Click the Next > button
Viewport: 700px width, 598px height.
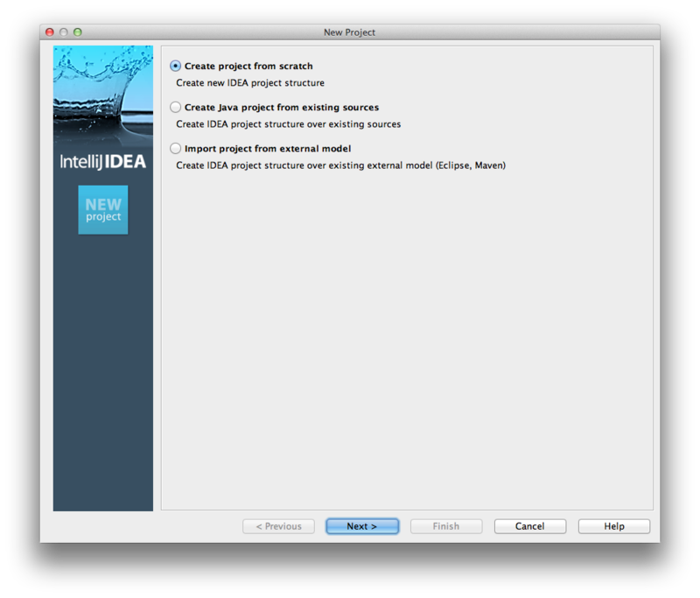click(x=362, y=526)
